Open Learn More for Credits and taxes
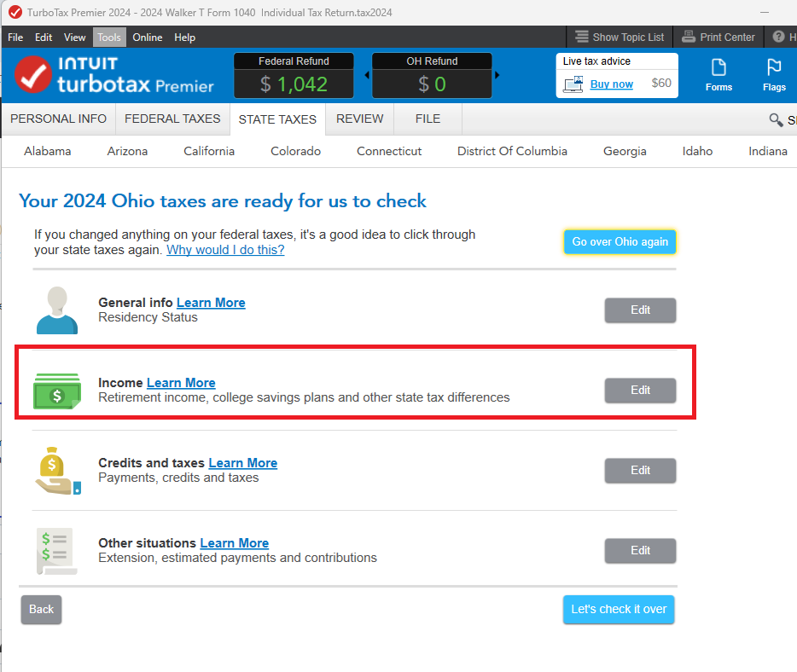This screenshot has width=797, height=672. pyautogui.click(x=243, y=463)
